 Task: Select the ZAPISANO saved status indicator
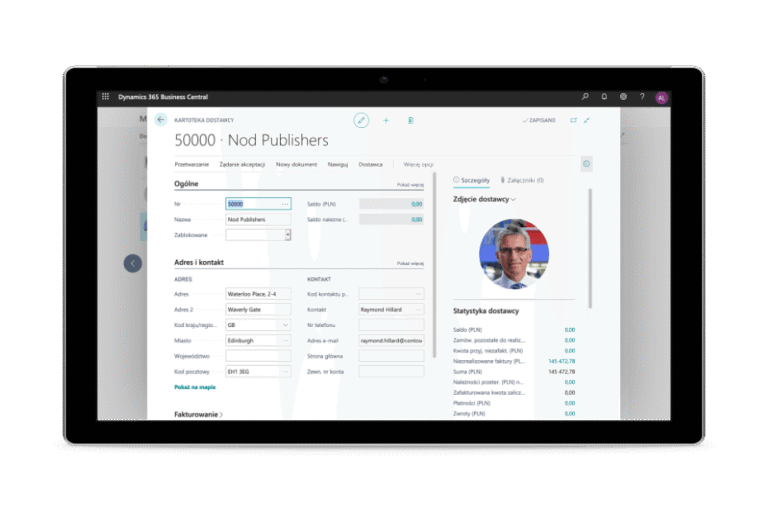point(539,120)
